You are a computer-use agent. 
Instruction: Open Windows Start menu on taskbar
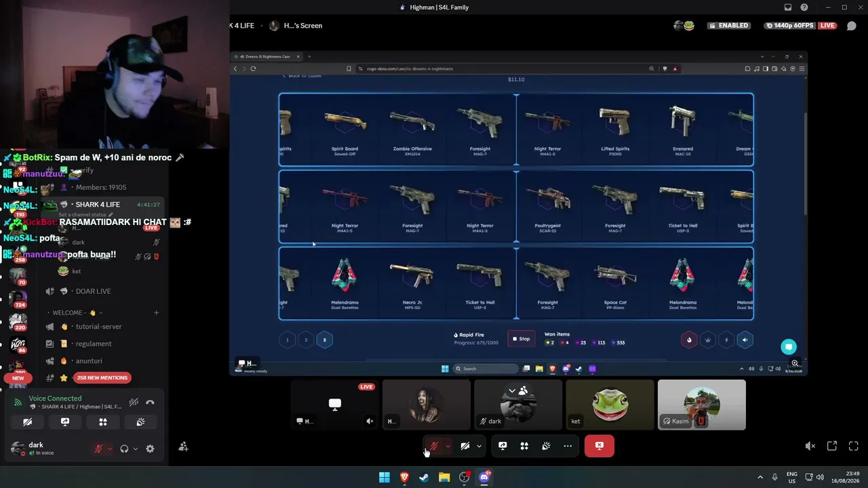coord(384,477)
